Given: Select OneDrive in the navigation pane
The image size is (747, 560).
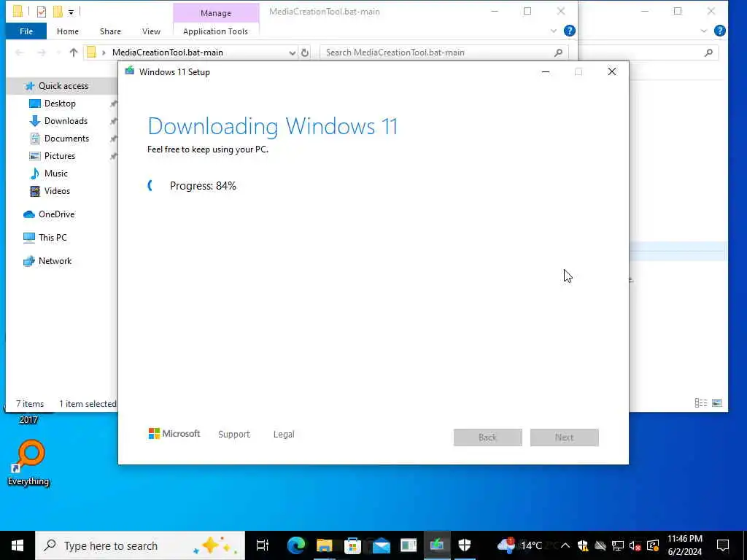Looking at the screenshot, I should tap(56, 214).
